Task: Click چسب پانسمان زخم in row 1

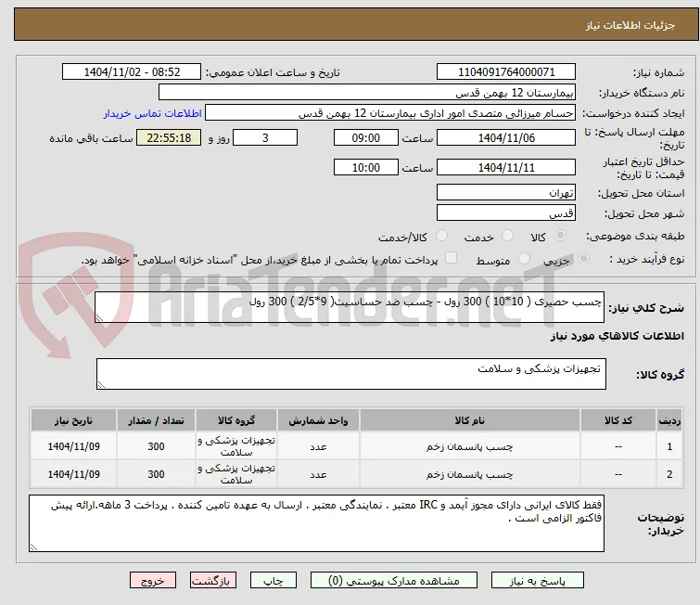Action: [x=470, y=446]
